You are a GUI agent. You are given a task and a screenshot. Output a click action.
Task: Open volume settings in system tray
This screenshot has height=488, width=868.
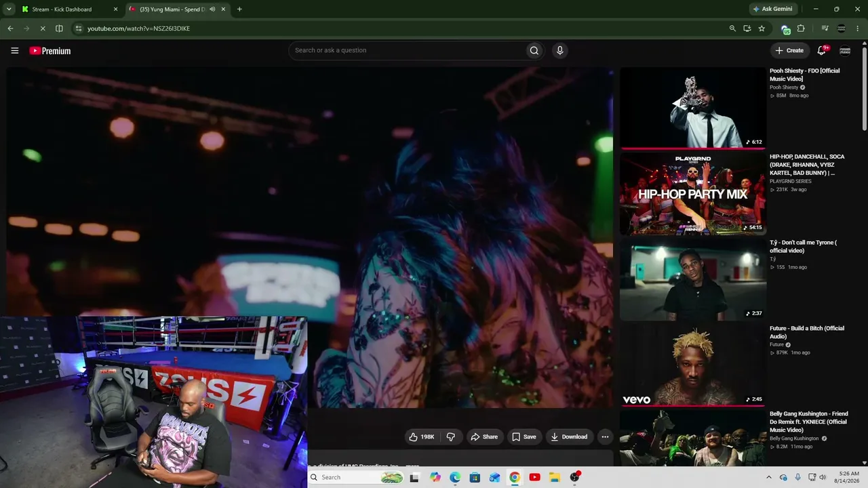(x=822, y=477)
